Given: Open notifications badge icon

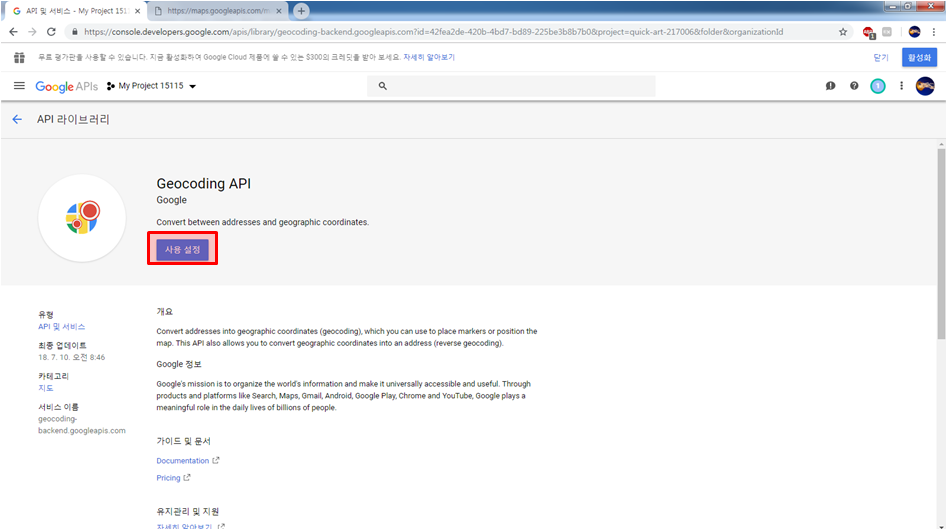Looking at the screenshot, I should 878,86.
